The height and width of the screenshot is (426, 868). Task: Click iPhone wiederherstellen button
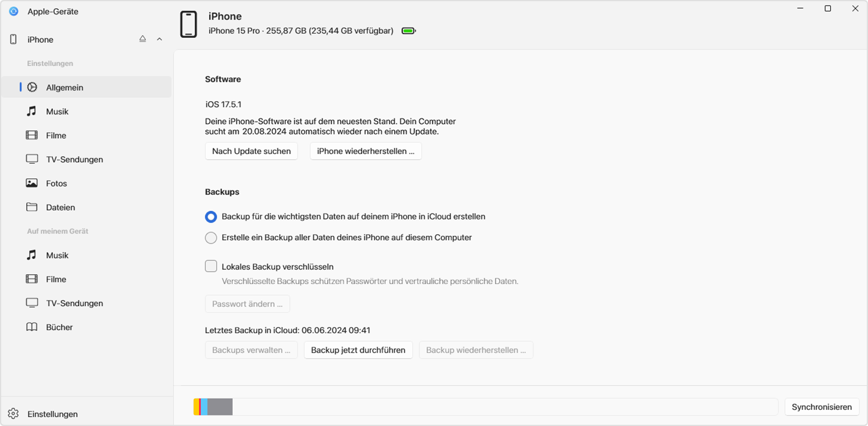coord(366,151)
